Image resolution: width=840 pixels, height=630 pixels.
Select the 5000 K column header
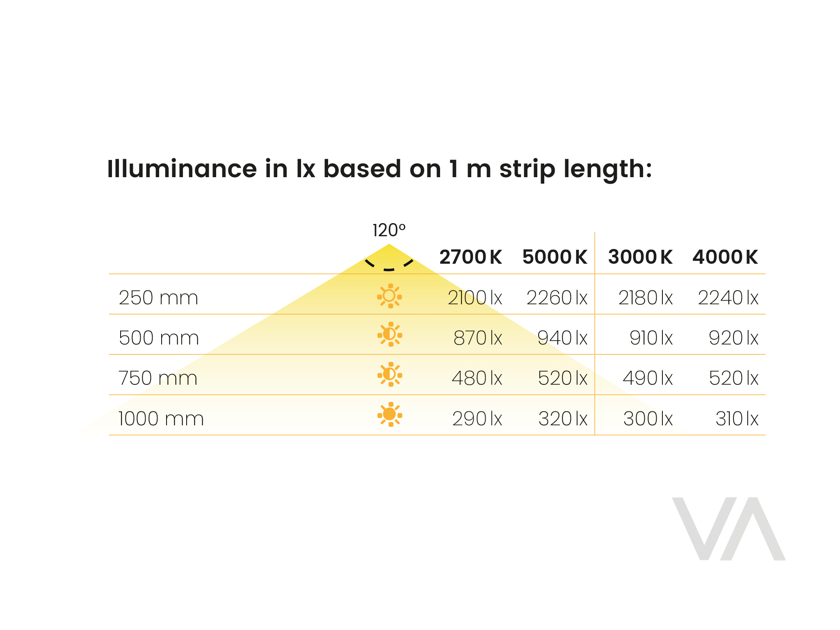[555, 257]
